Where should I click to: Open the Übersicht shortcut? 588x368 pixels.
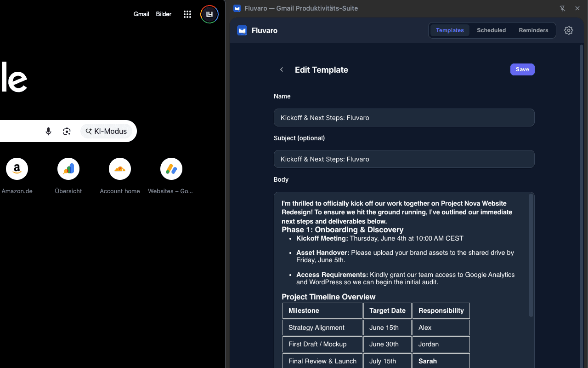68,176
